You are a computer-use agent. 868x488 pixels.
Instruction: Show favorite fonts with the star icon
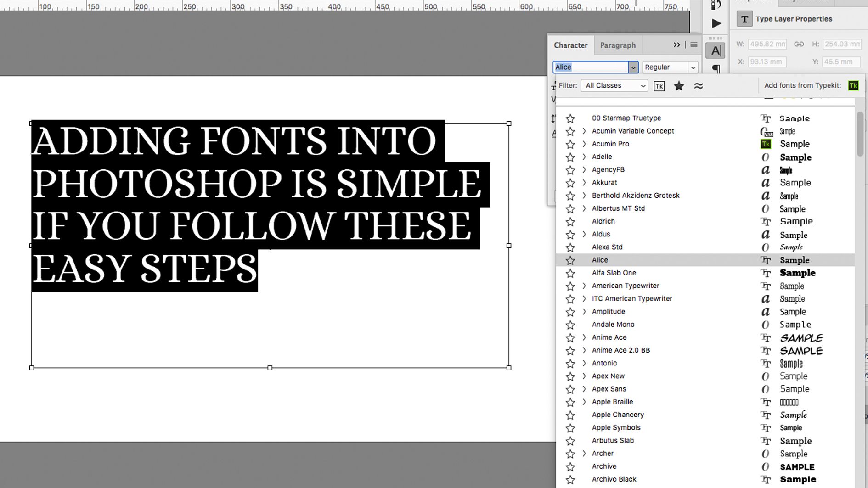[679, 86]
